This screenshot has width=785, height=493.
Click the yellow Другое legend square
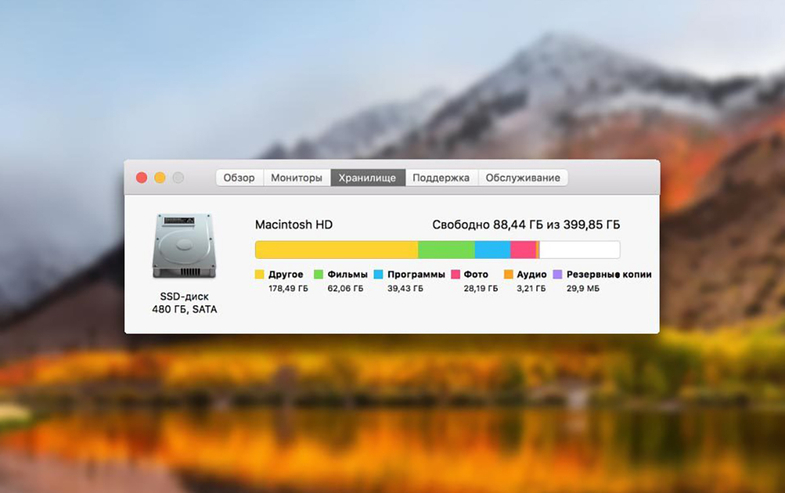(260, 274)
